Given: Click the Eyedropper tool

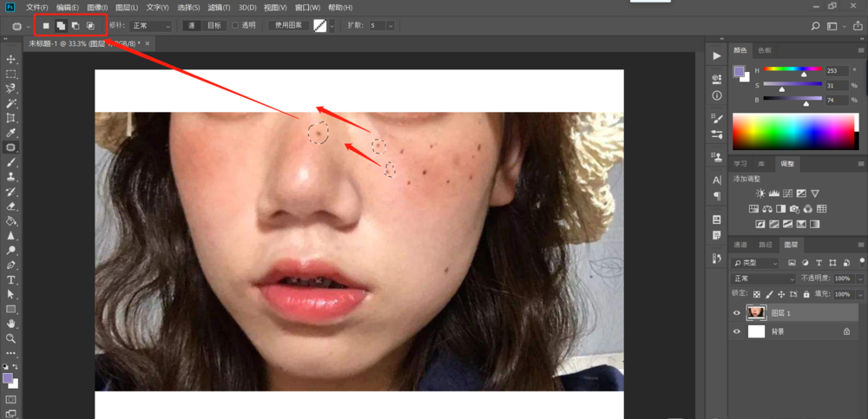Looking at the screenshot, I should pos(11,133).
